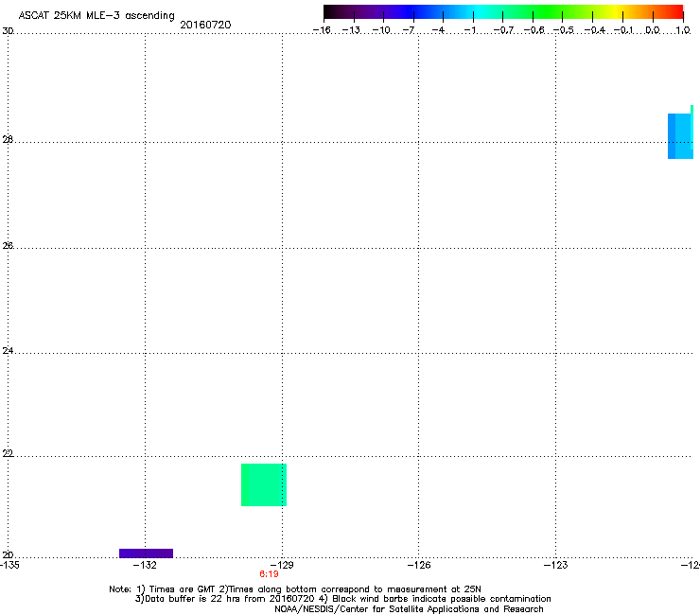Click the -4 color scale label
The width and height of the screenshot is (700, 615).
[438, 30]
